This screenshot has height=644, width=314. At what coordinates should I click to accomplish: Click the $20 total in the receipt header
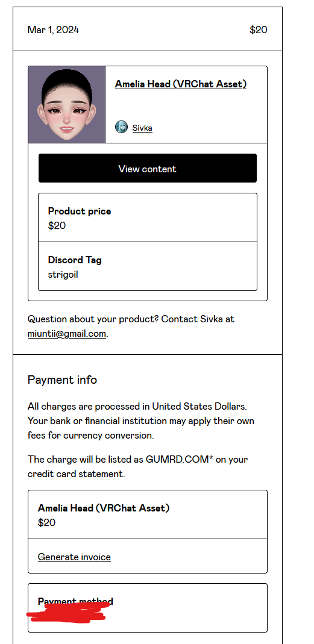click(x=259, y=30)
